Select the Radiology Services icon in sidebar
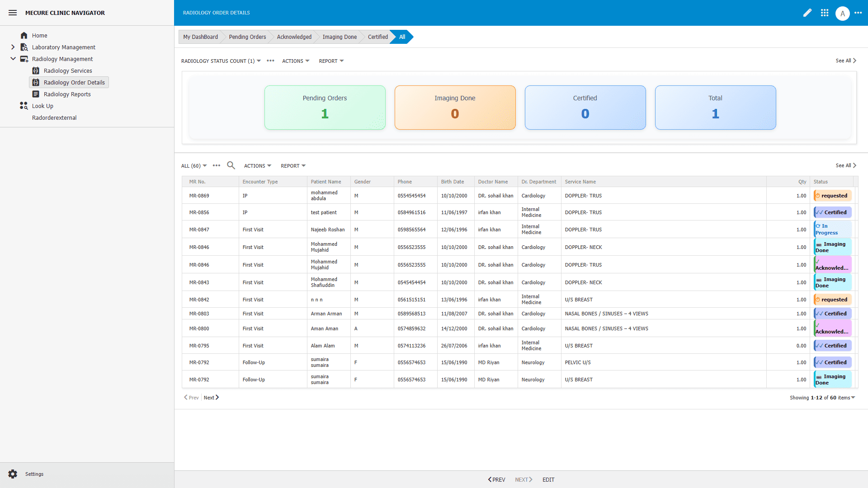The image size is (868, 488). [35, 70]
